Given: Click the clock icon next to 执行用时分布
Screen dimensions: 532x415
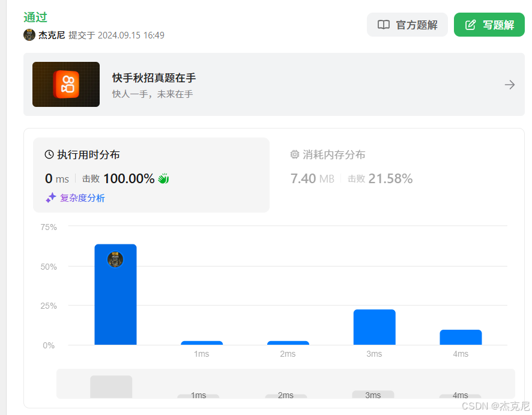Looking at the screenshot, I should point(49,155).
